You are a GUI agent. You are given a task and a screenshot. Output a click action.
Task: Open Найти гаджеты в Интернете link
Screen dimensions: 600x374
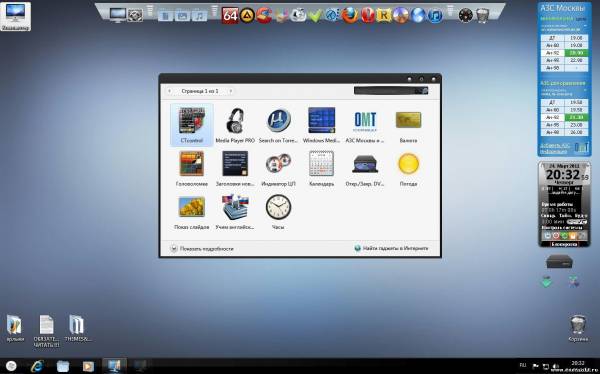pos(391,248)
